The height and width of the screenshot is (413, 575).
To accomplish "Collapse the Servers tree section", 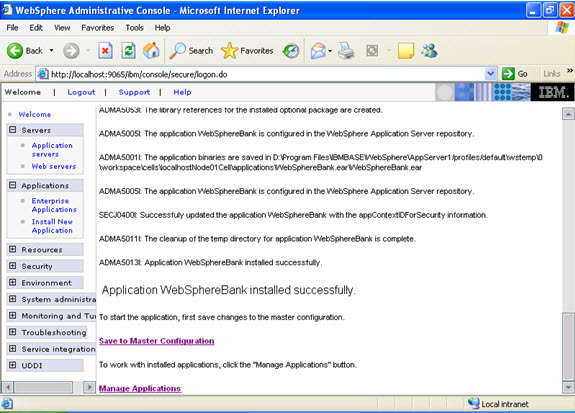I will (13, 130).
